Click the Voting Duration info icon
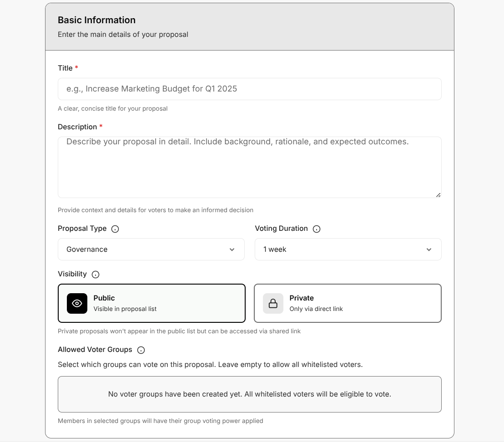The width and height of the screenshot is (504, 443). pyautogui.click(x=317, y=229)
